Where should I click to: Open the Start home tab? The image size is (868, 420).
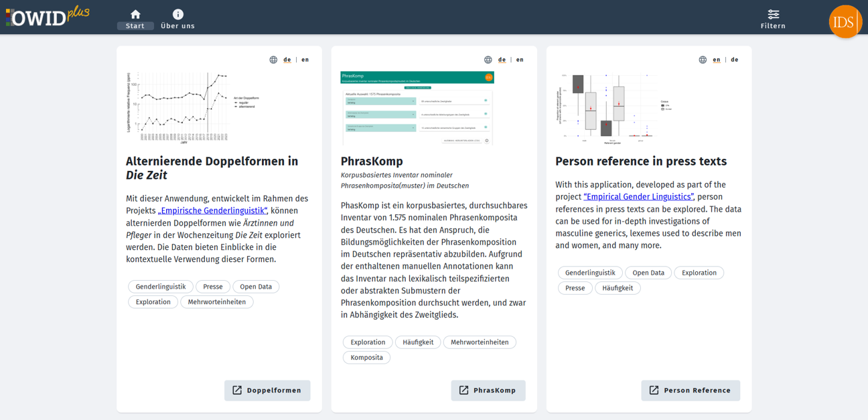pyautogui.click(x=135, y=19)
